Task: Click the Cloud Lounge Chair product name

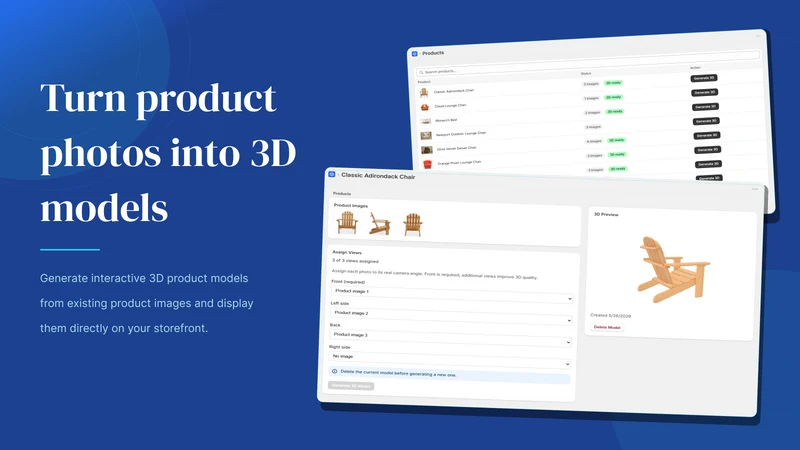Action: pos(451,106)
